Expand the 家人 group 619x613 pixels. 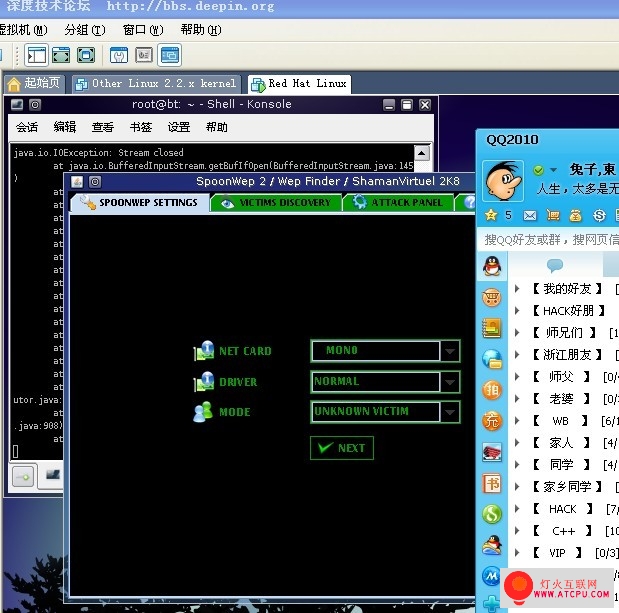[x=517, y=443]
